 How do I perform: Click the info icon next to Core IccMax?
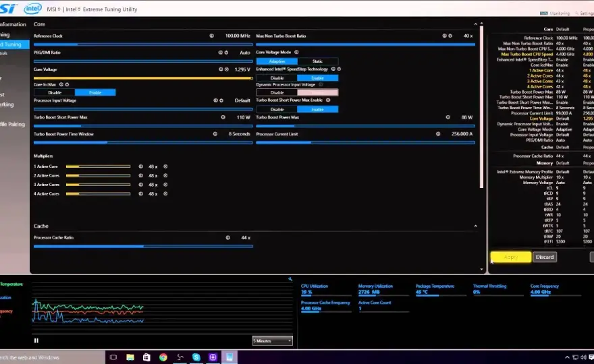(61, 84)
